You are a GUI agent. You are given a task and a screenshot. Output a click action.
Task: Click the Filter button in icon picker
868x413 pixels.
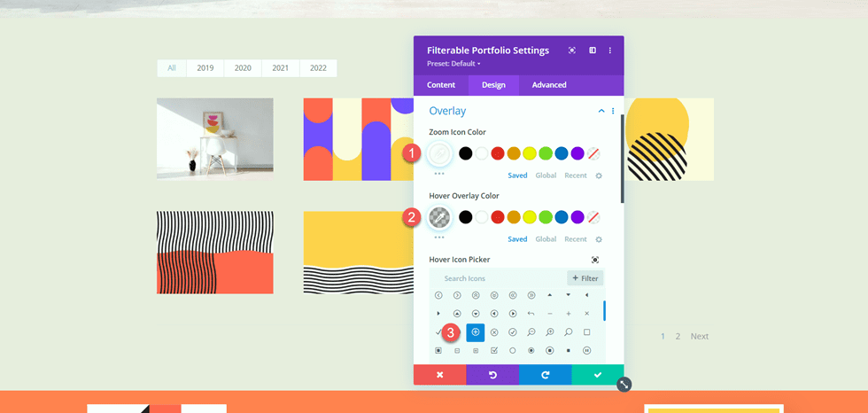pos(585,278)
